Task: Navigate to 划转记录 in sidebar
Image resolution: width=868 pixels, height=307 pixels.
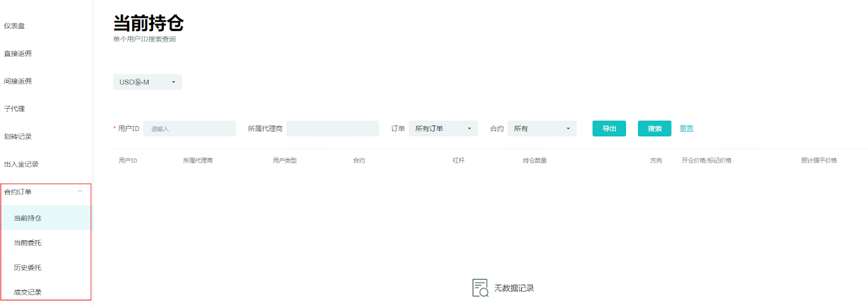Action: (x=18, y=137)
